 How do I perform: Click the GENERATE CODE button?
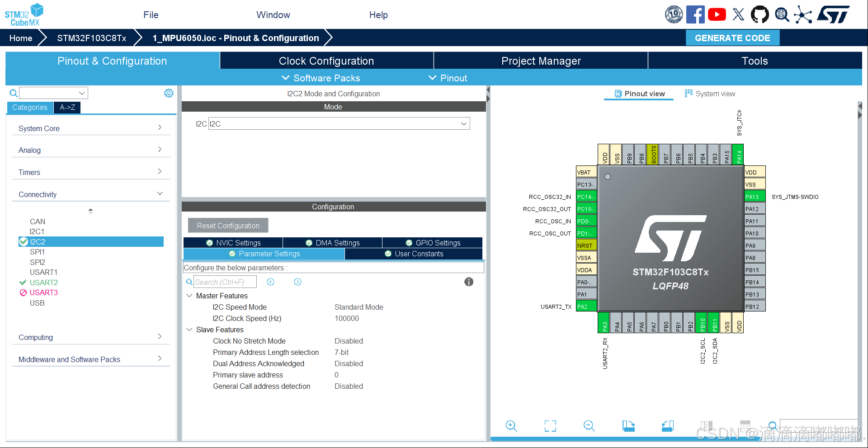[732, 38]
